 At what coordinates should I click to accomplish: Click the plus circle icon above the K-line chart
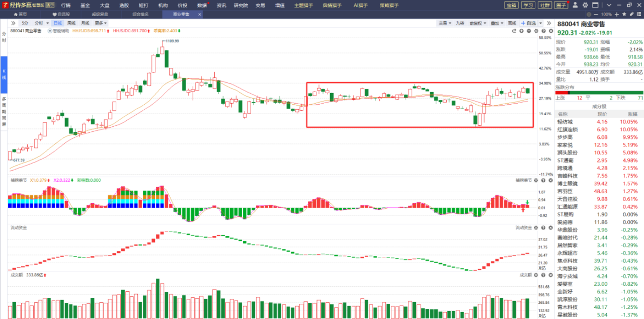521,31
